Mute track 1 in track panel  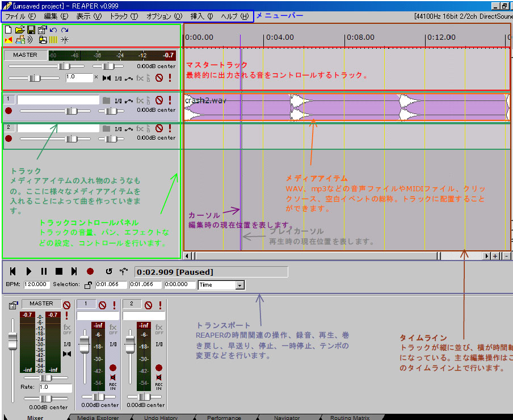159,100
